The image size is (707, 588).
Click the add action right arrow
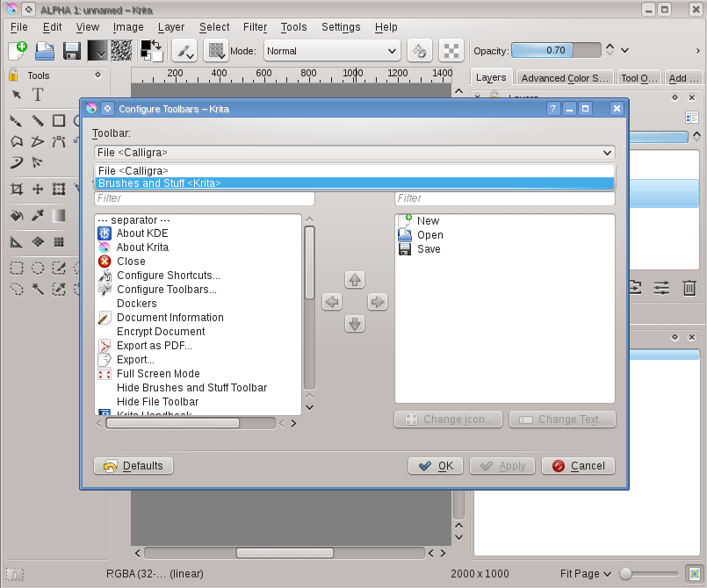click(377, 301)
